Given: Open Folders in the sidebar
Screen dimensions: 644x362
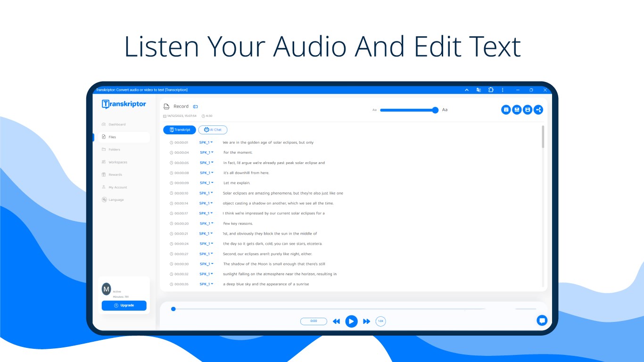Looking at the screenshot, I should [x=111, y=149].
